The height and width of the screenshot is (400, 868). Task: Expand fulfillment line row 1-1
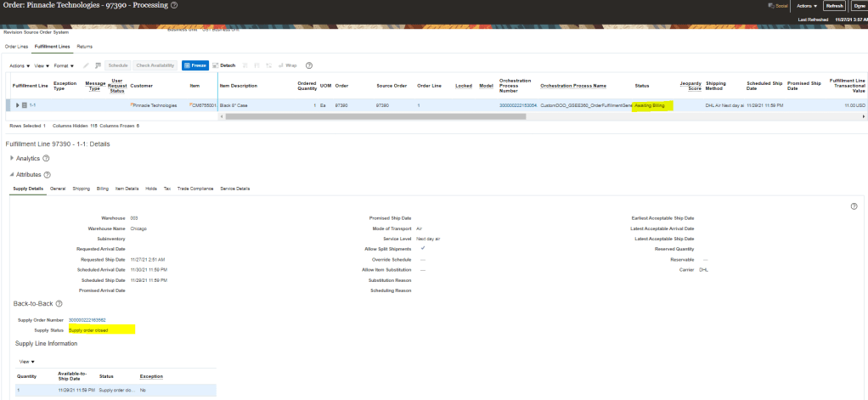pyautogui.click(x=17, y=105)
